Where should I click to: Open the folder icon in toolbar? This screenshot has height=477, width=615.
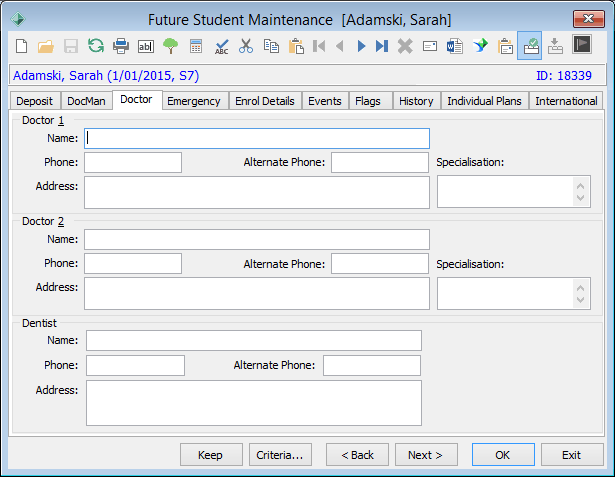(x=46, y=46)
